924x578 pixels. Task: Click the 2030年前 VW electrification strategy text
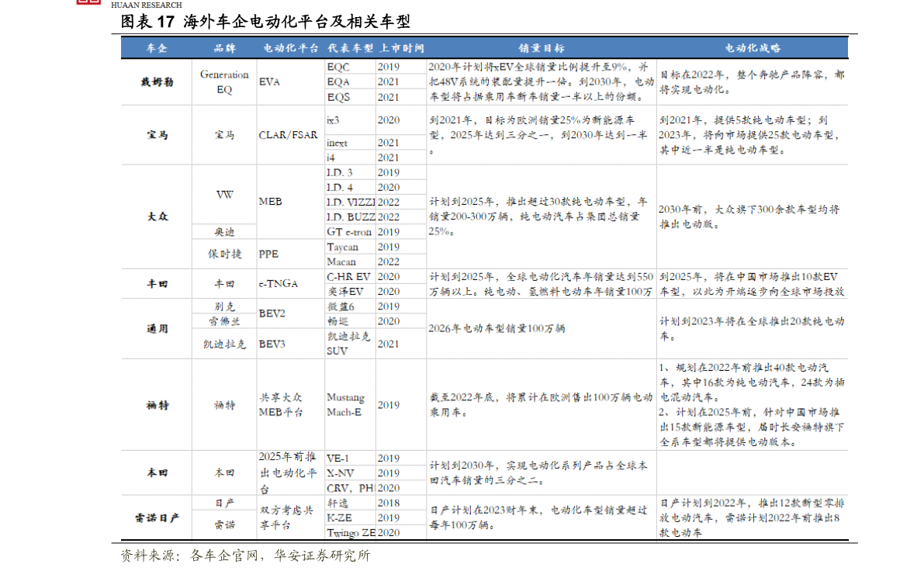(749, 216)
